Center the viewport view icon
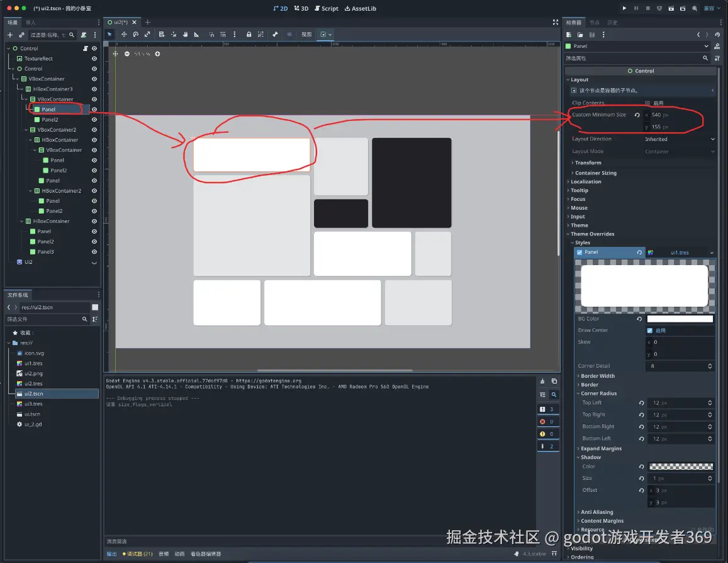728x563 pixels. [x=115, y=54]
